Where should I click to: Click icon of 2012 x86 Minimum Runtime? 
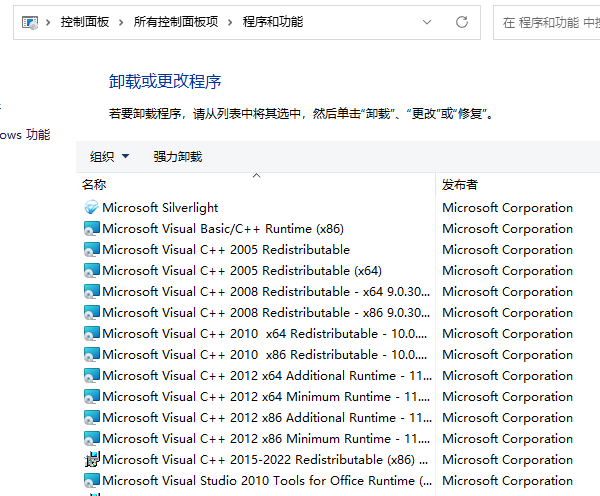91,439
